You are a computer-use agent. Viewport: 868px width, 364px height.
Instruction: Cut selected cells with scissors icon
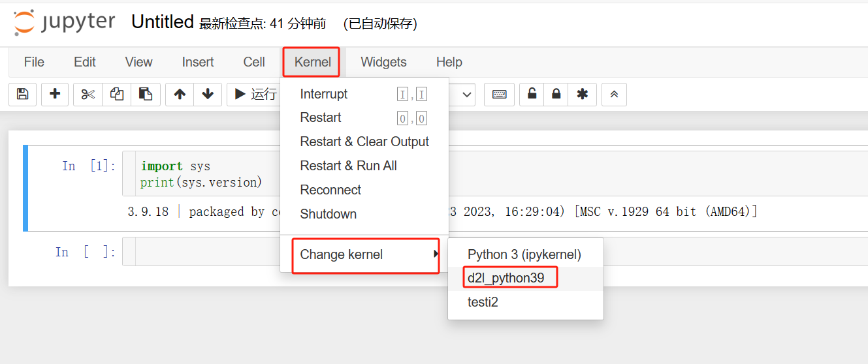88,94
